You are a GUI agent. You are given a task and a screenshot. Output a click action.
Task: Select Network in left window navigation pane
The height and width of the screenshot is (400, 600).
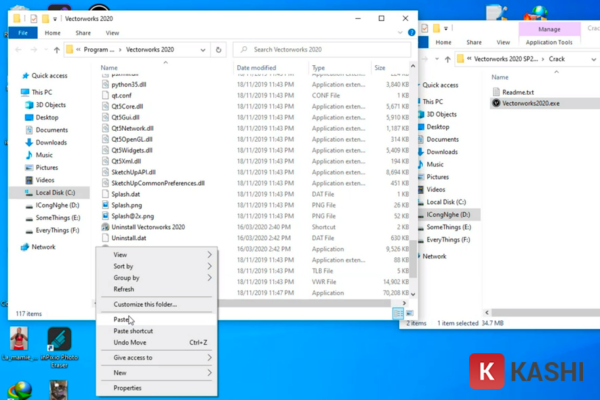pos(43,247)
